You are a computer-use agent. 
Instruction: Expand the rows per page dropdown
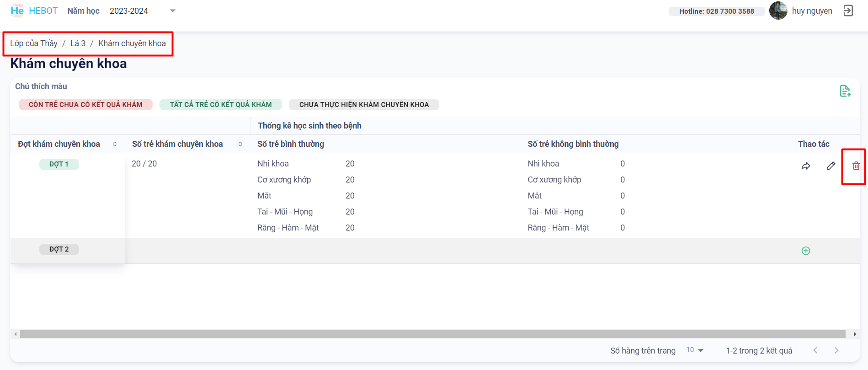695,350
